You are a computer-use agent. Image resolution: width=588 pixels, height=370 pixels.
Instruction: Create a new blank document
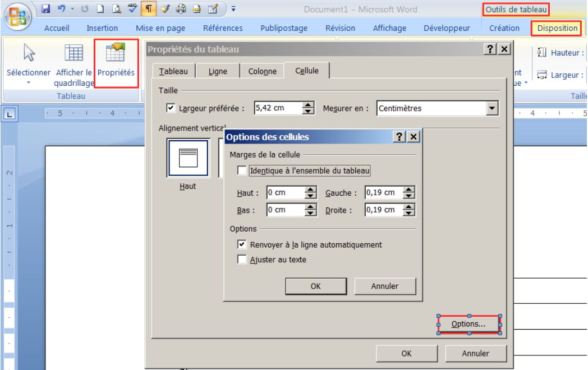[x=100, y=8]
